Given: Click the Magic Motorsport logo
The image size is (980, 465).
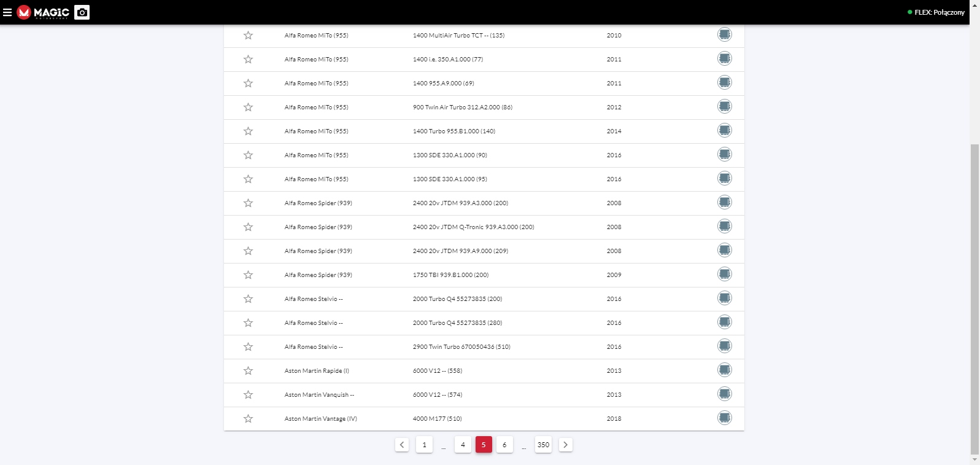Looking at the screenshot, I should click(x=44, y=12).
